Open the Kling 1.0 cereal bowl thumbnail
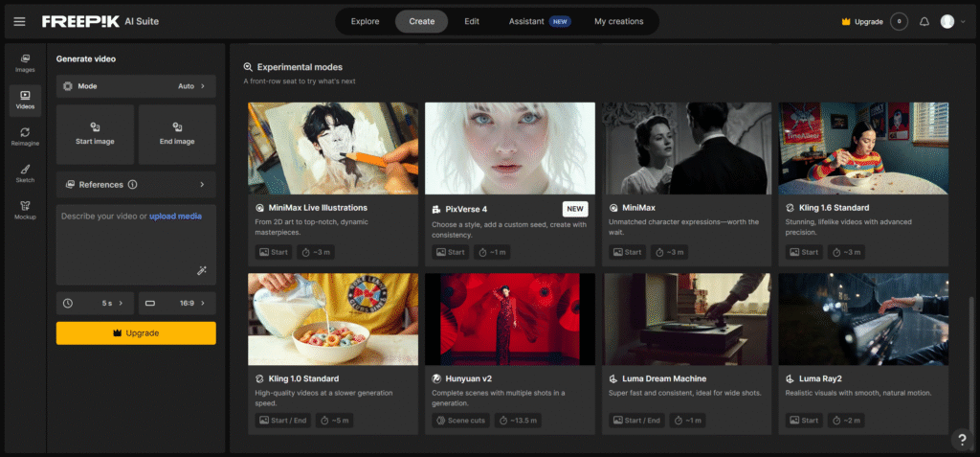 pyautogui.click(x=333, y=319)
